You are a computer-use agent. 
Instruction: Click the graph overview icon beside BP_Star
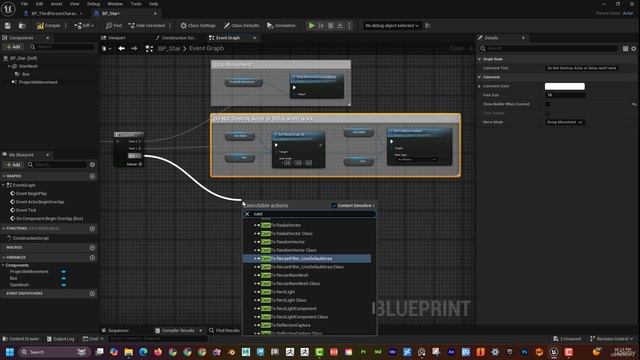pyautogui.click(x=149, y=49)
